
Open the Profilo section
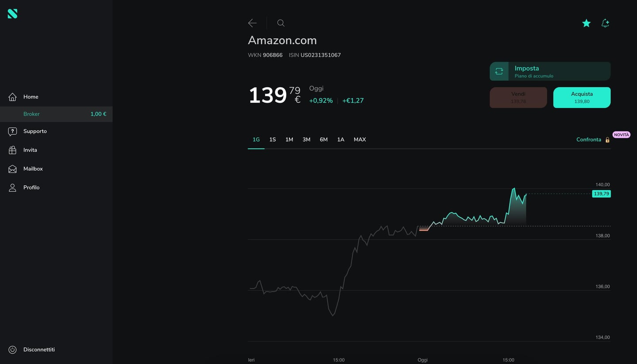(31, 187)
